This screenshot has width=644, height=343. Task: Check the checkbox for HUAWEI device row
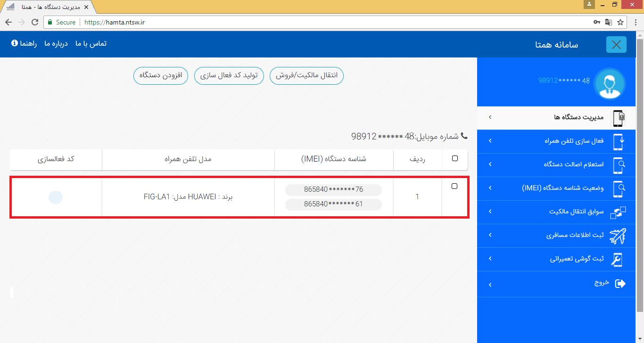(454, 187)
